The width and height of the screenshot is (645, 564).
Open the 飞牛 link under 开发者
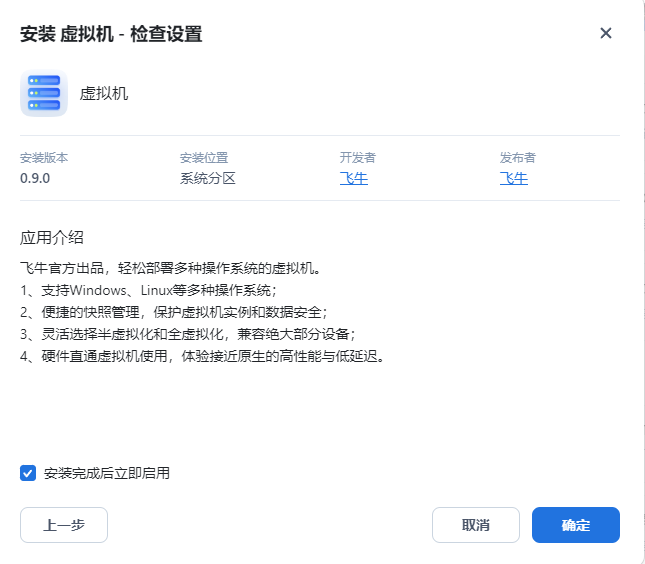click(x=353, y=178)
